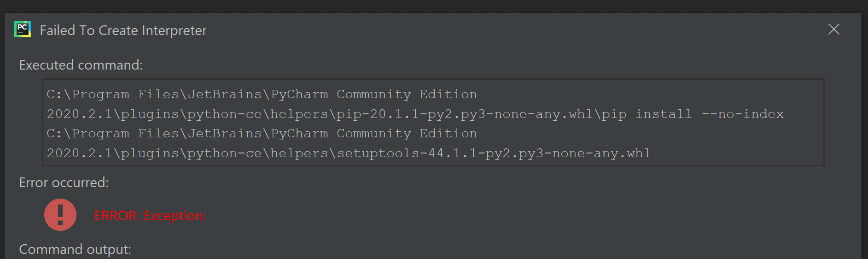Click the PyCharm logo icon in title bar
This screenshot has height=259, width=868.
pyautogui.click(x=23, y=29)
